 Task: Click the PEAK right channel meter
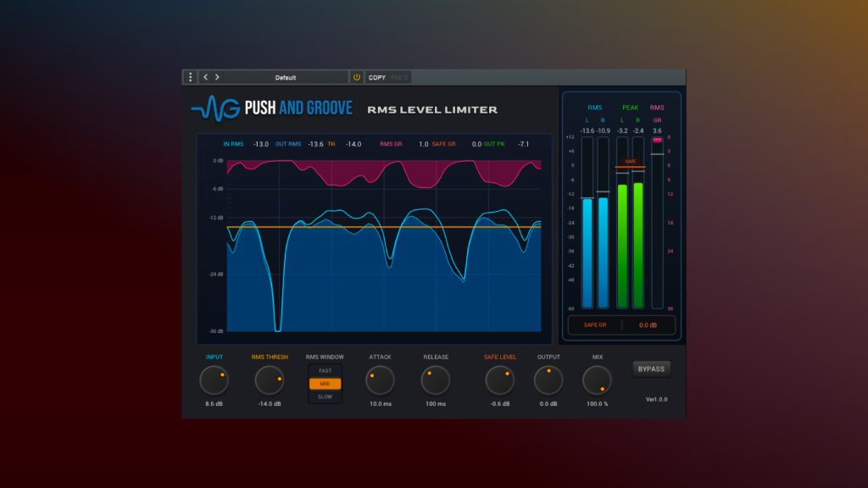coord(638,223)
